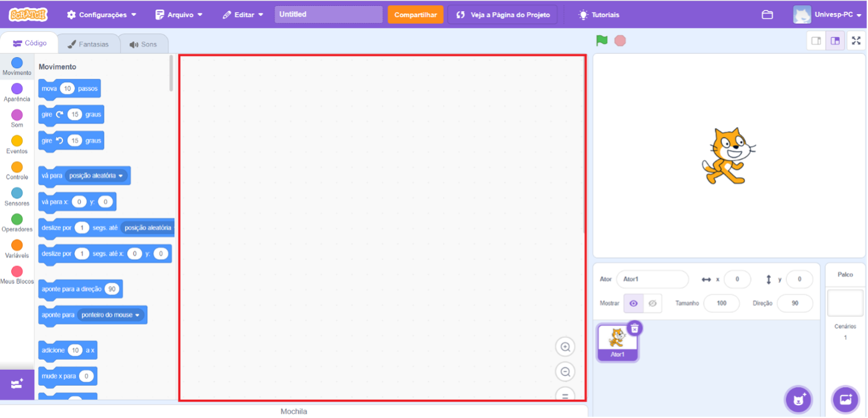Open the Sensores block category
Viewport: 868px width, 418px height.
click(17, 197)
